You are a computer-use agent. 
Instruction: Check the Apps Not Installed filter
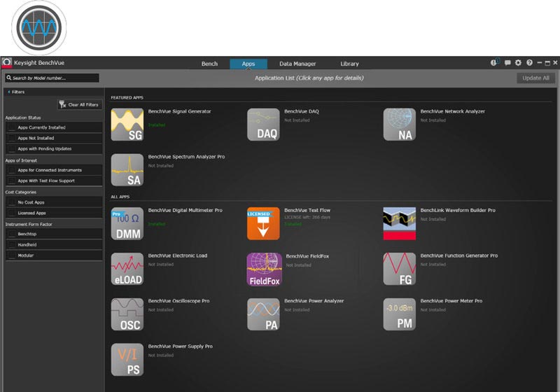pyautogui.click(x=12, y=138)
